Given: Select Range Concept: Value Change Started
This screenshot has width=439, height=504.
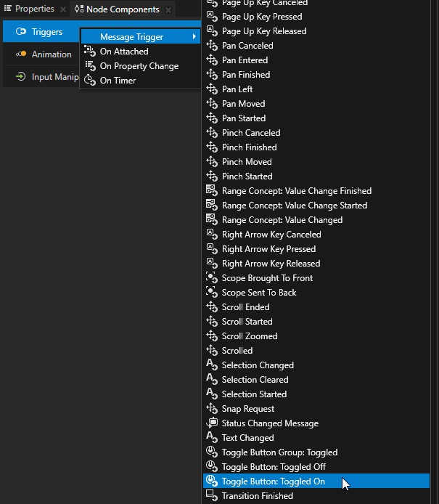Looking at the screenshot, I should tap(316, 205).
